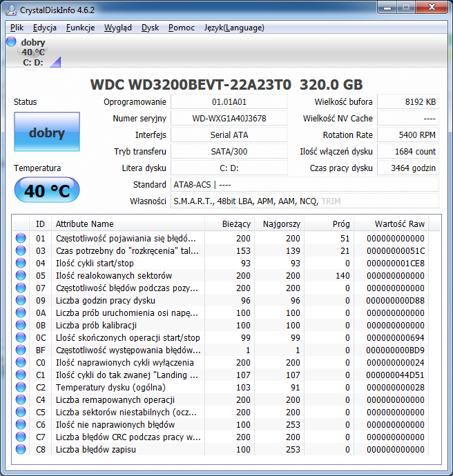The image size is (453, 476).
Task: Click the status orb for attribute 04
Action: [21, 263]
